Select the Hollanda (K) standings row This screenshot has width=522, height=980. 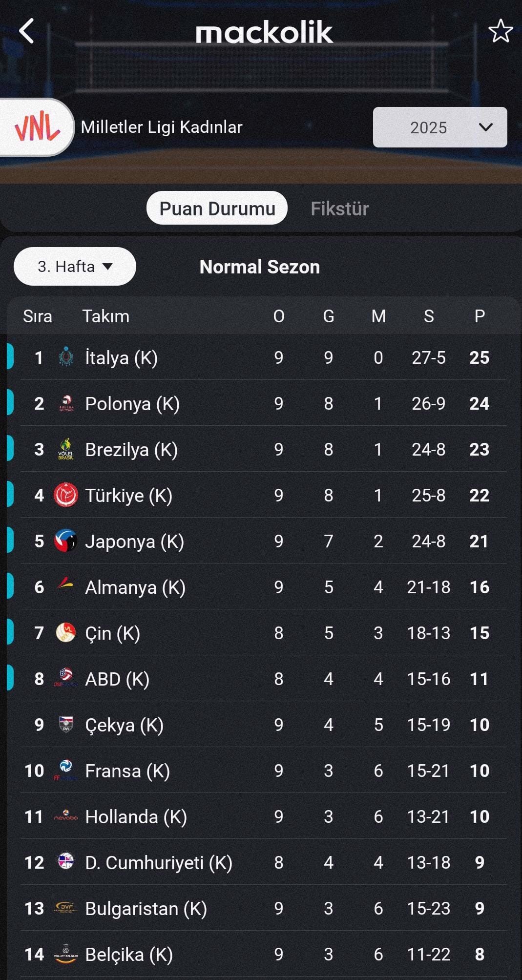click(x=257, y=816)
